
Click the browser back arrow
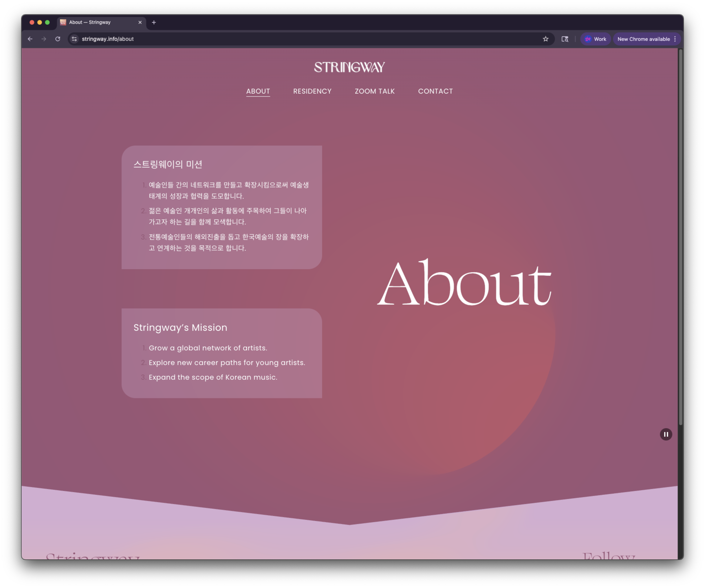[x=30, y=39]
